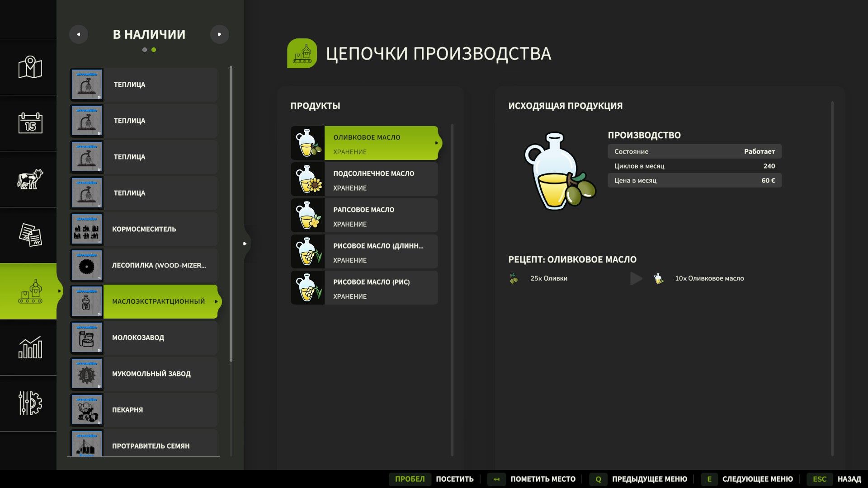Click the first Теплица thumbnail icon
The image size is (868, 488).
[x=86, y=84]
